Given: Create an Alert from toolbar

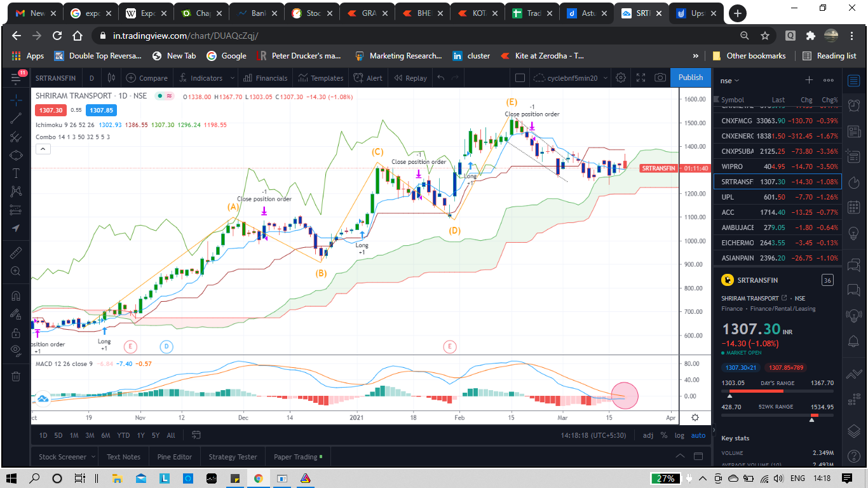Looking at the screenshot, I should (x=368, y=78).
